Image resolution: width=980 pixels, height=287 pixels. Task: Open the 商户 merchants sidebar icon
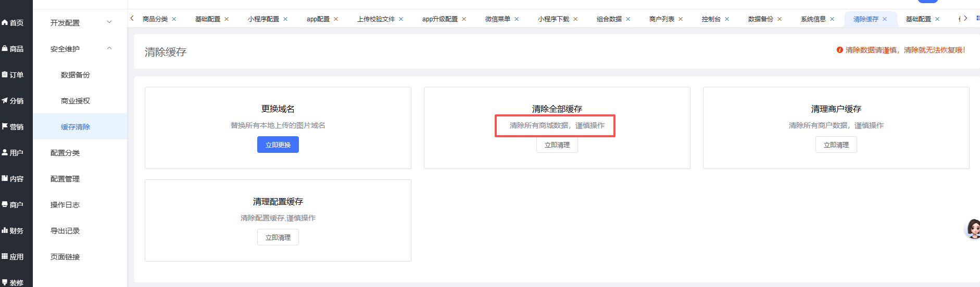pos(5,205)
